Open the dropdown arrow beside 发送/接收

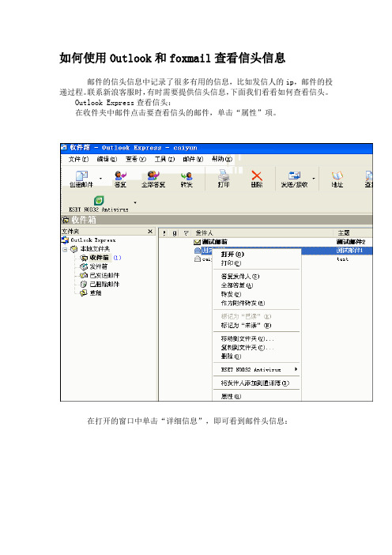[314, 179]
